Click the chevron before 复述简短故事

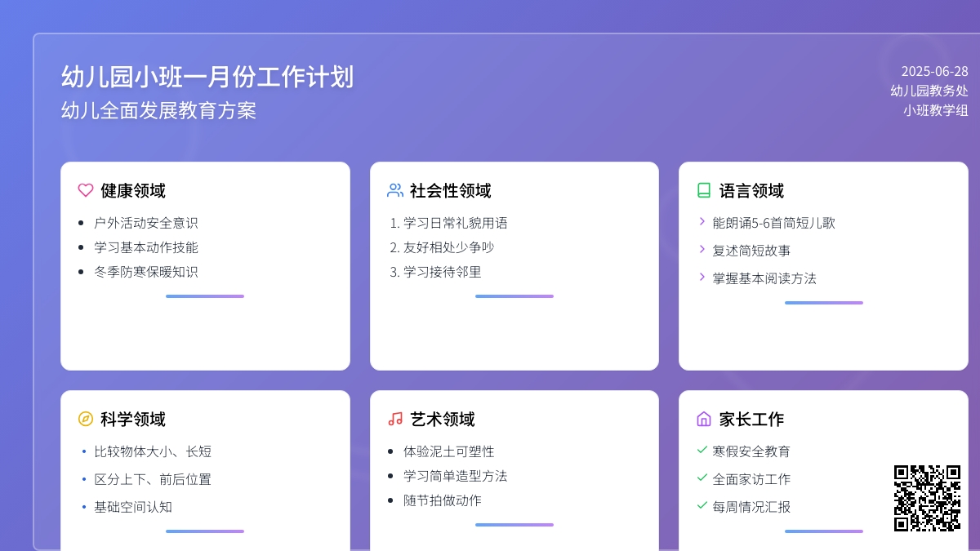coord(702,249)
